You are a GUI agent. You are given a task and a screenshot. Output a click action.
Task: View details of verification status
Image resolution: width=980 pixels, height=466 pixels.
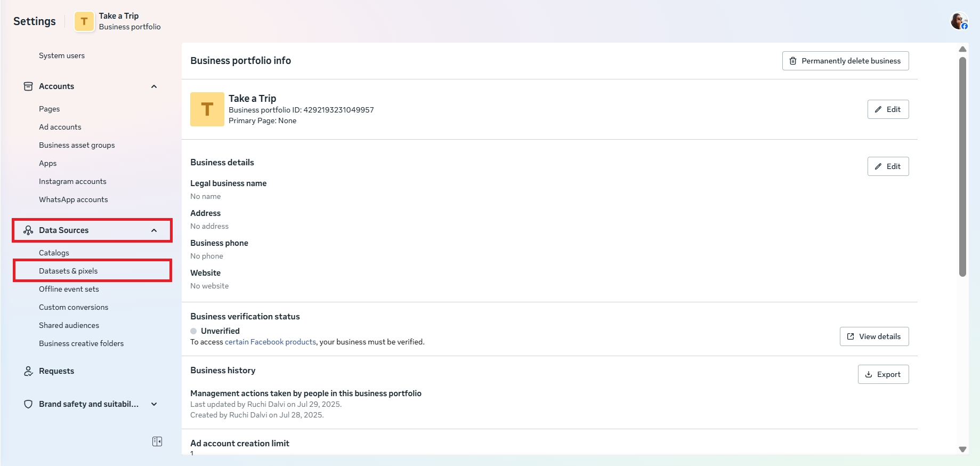point(874,336)
